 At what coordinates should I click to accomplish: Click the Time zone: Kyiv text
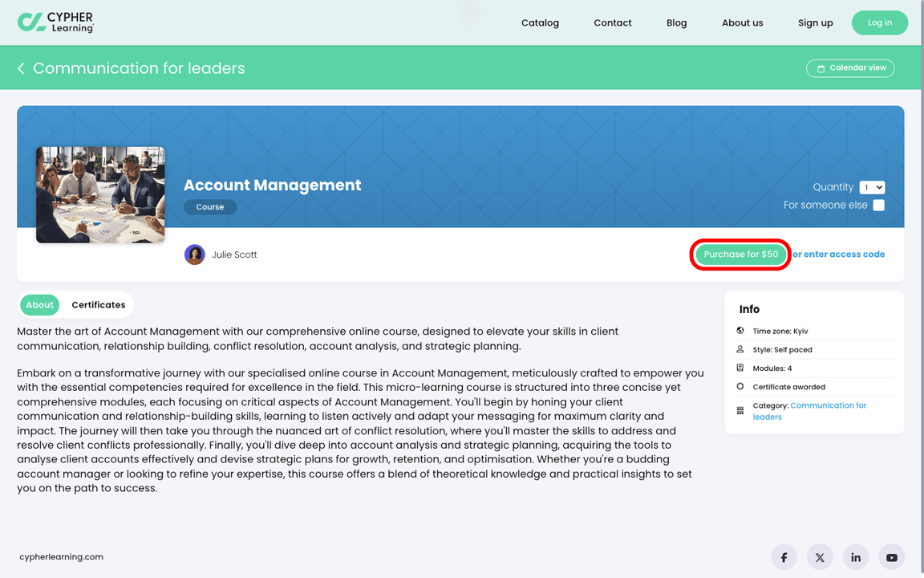coord(780,331)
